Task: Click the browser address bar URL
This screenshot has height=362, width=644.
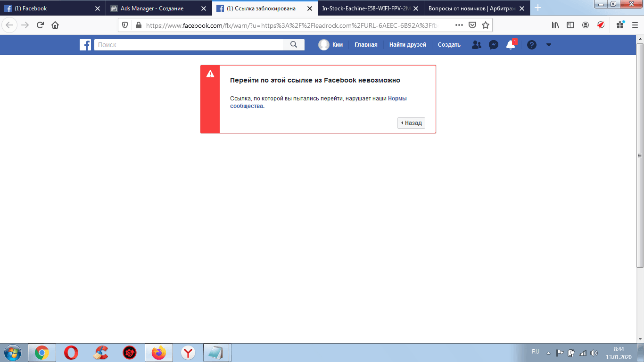Action: pyautogui.click(x=292, y=25)
